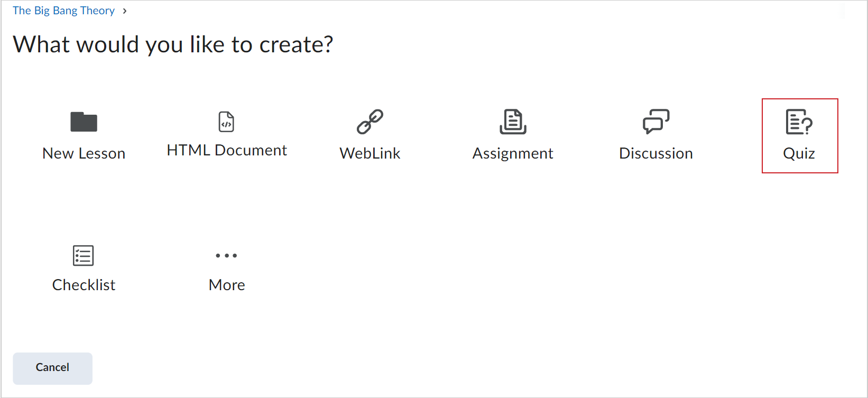This screenshot has width=868, height=398.
Task: Select the New Lesson folder icon
Action: pos(84,121)
